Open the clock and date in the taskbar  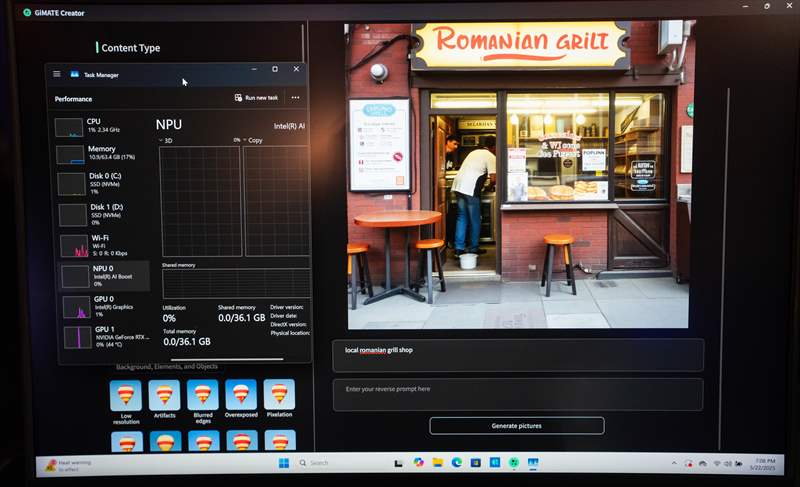[764, 464]
